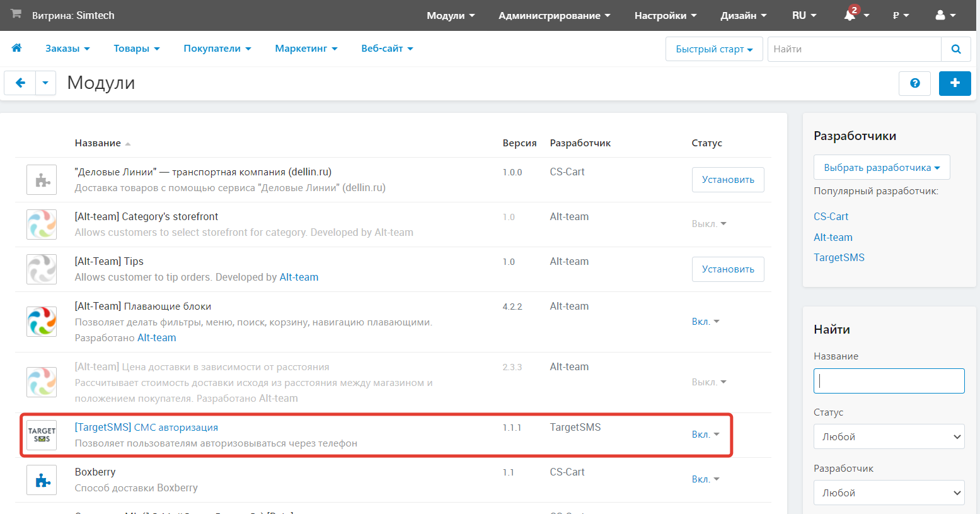This screenshot has width=980, height=514.
Task: Click the Boxberry module name
Action: (95, 472)
